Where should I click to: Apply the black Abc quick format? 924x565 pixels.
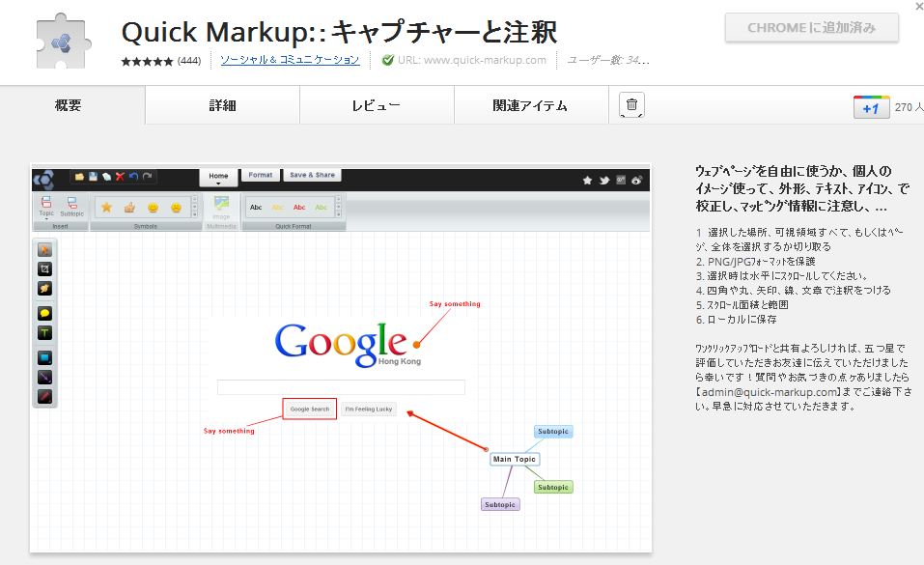pyautogui.click(x=256, y=208)
